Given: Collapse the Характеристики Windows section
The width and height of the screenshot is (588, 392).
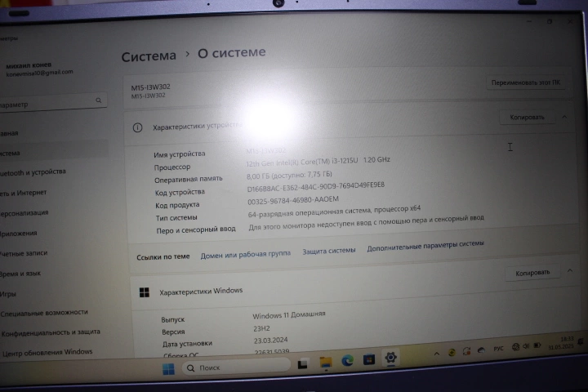Looking at the screenshot, I should (570, 271).
